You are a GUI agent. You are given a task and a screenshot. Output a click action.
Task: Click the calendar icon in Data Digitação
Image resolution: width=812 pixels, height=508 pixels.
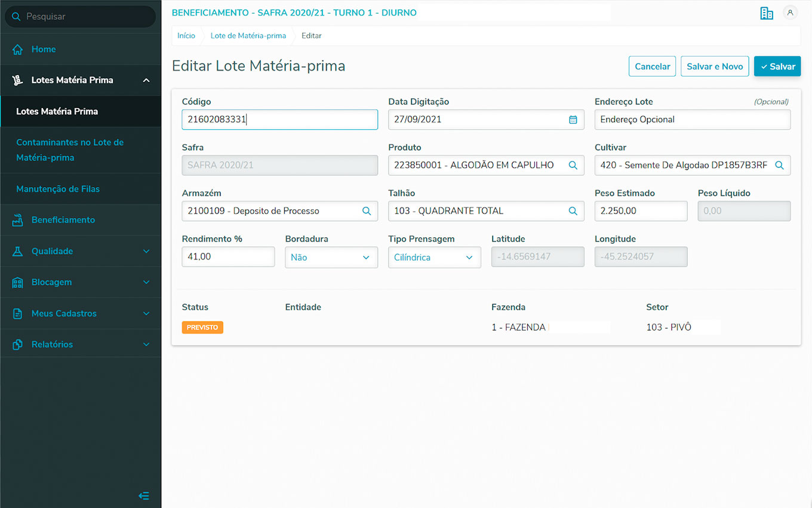(573, 120)
